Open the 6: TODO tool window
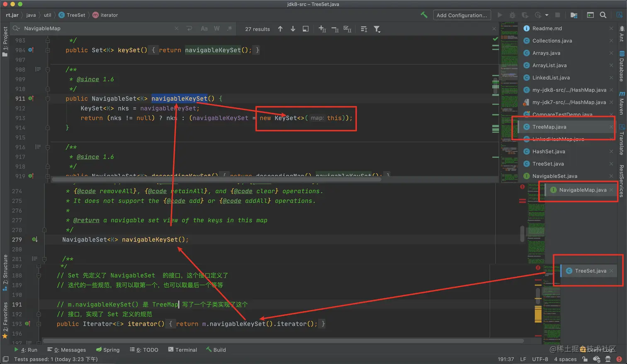Image resolution: width=627 pixels, height=364 pixels. pos(144,349)
